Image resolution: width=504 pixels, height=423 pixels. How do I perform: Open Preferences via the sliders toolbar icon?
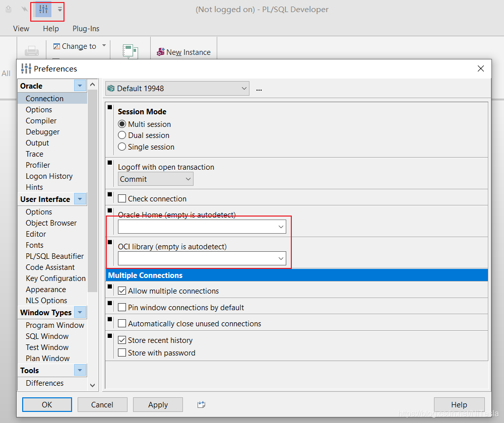click(43, 9)
